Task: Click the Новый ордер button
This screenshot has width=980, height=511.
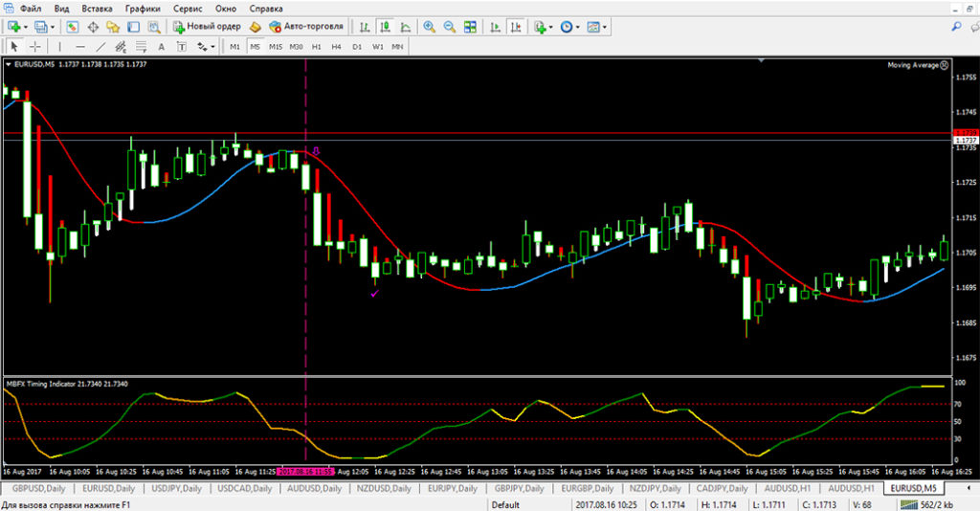Action: (x=207, y=27)
